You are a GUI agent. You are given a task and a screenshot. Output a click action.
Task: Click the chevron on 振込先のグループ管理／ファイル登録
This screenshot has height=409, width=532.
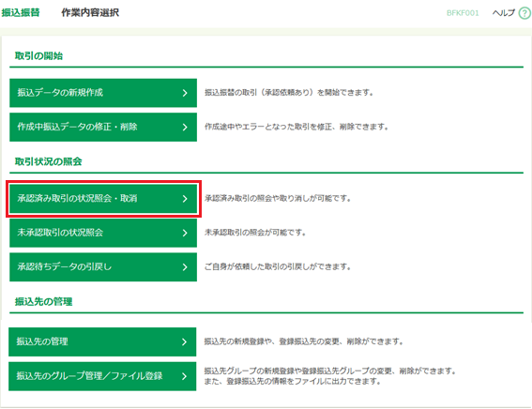(x=184, y=376)
